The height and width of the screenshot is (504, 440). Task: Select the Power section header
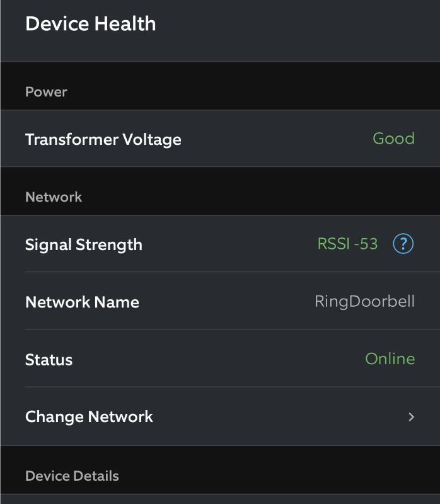pyautogui.click(x=45, y=92)
